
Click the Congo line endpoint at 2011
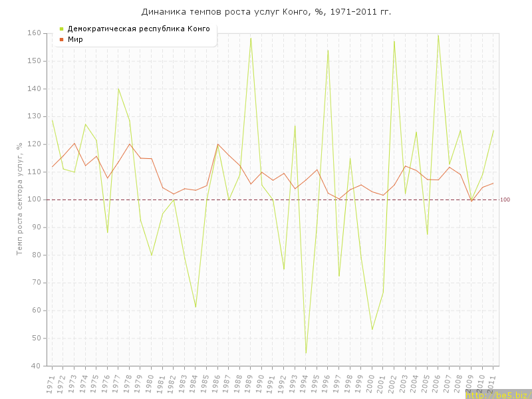coord(493,130)
